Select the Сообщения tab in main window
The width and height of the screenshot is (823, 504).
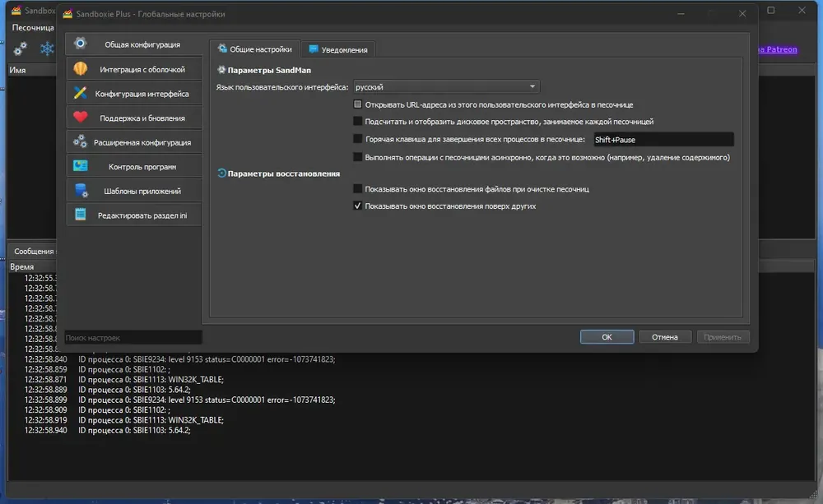tap(34, 252)
